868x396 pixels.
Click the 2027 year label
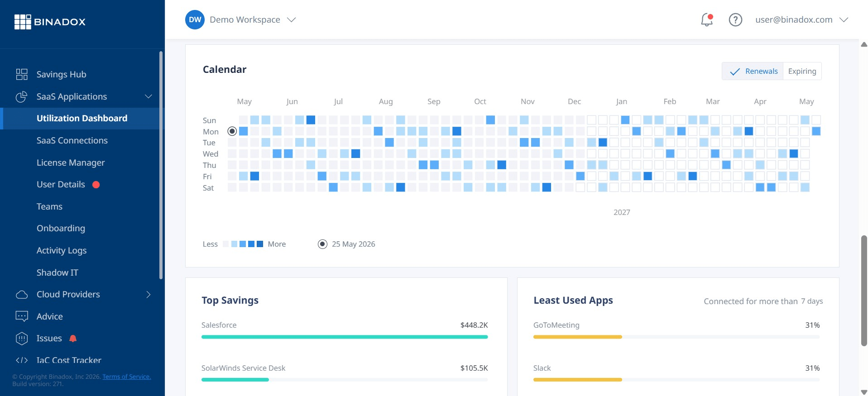pos(622,212)
